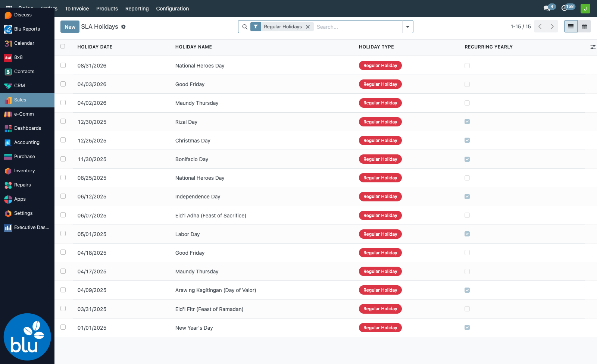Go to next page of records
This screenshot has width=597, height=364.
point(552,26)
